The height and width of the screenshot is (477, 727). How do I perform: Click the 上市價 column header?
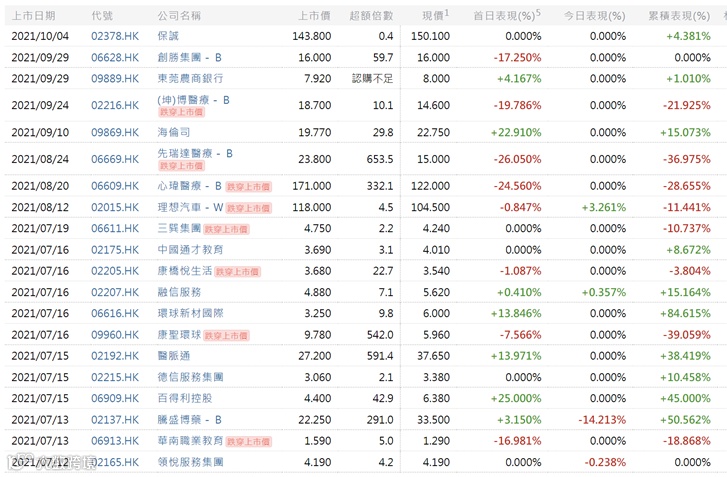click(x=314, y=16)
